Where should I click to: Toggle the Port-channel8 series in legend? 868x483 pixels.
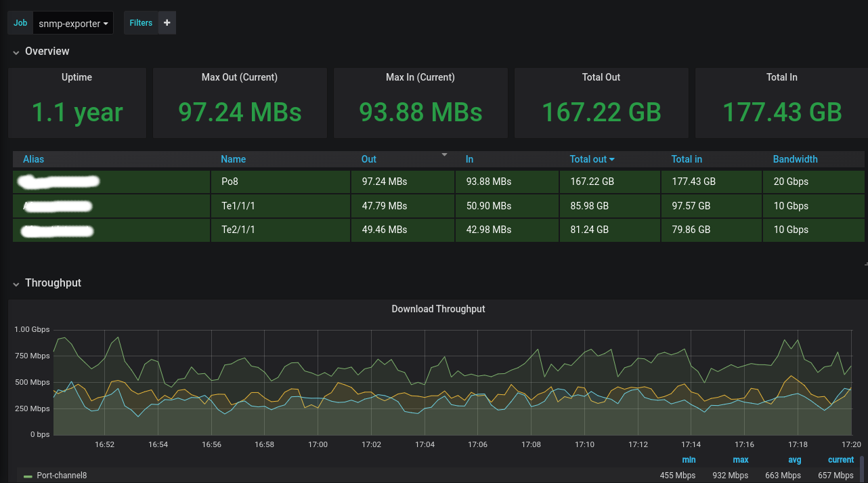62,476
